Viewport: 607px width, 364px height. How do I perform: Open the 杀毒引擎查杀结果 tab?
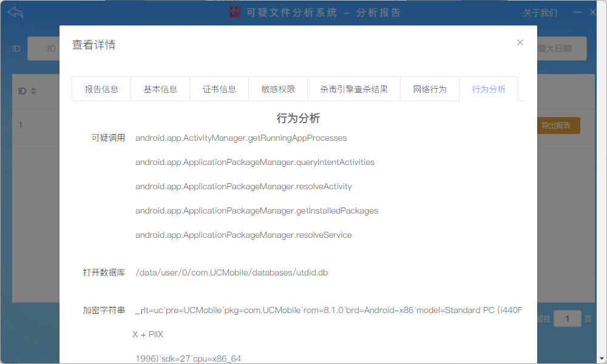tap(354, 89)
